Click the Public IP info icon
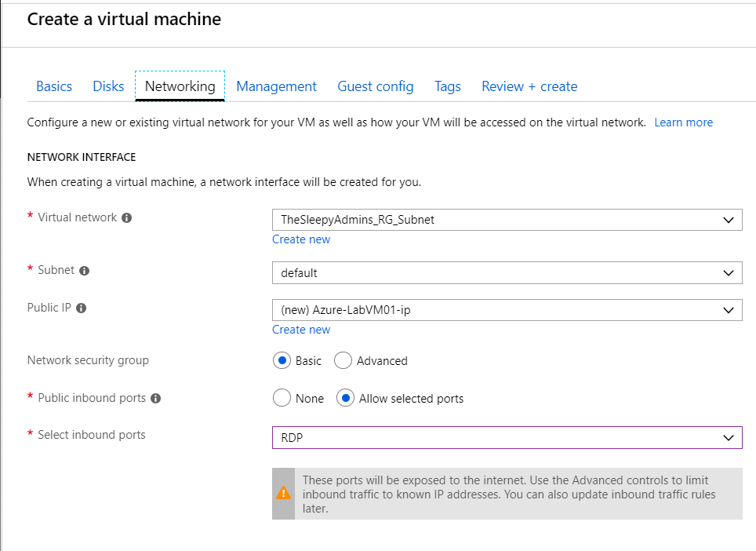 (81, 308)
